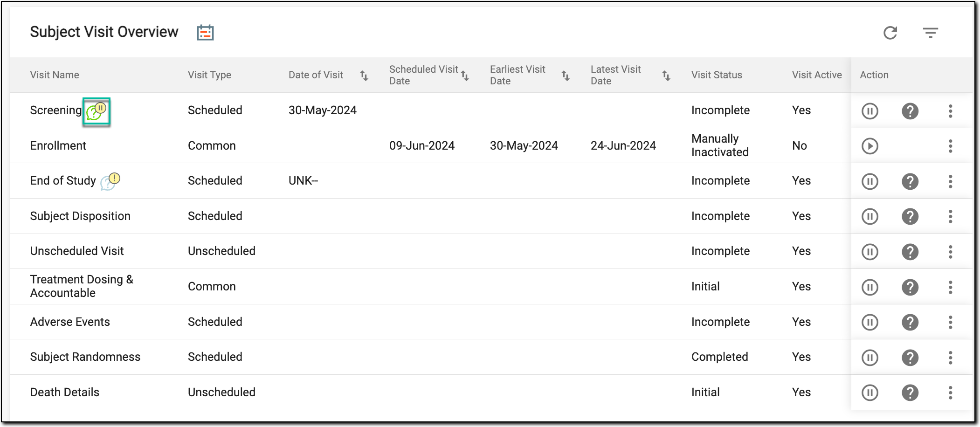Click the Visit Status column header
Viewport: 980px width, 427px height.
click(x=717, y=75)
